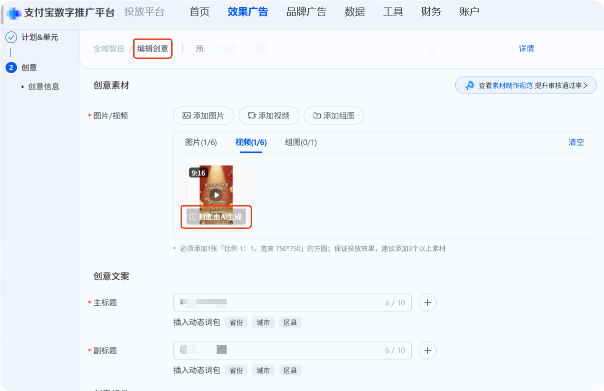Insert 省份 word pack under 副标题
This screenshot has width=604, height=391.
[x=236, y=371]
